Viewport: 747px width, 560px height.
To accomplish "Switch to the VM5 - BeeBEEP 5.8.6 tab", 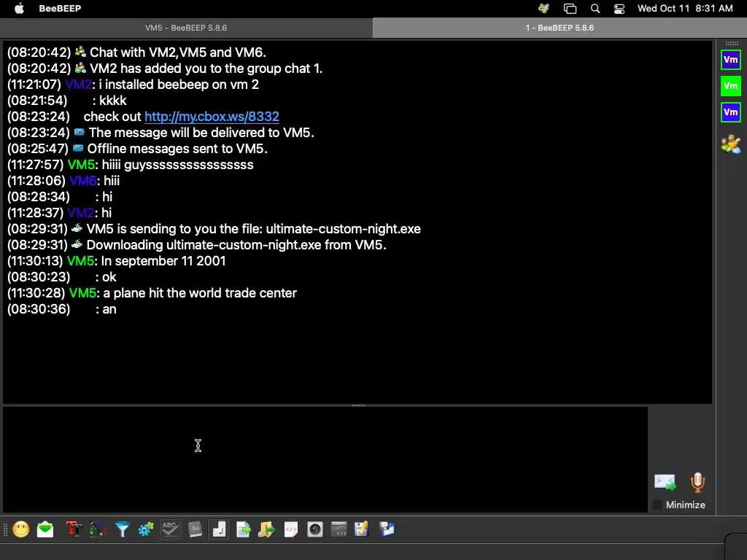I will click(186, 28).
